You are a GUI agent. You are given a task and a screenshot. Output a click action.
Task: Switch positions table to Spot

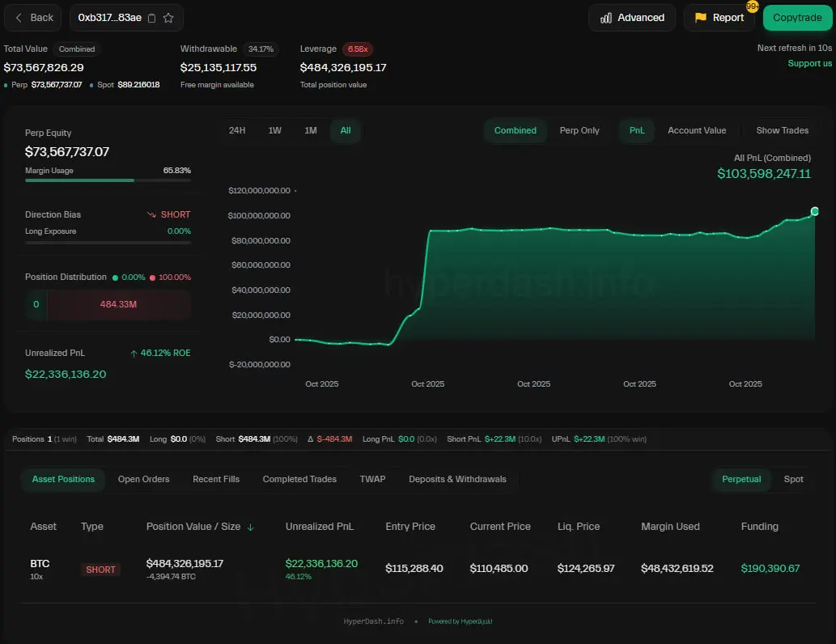793,479
